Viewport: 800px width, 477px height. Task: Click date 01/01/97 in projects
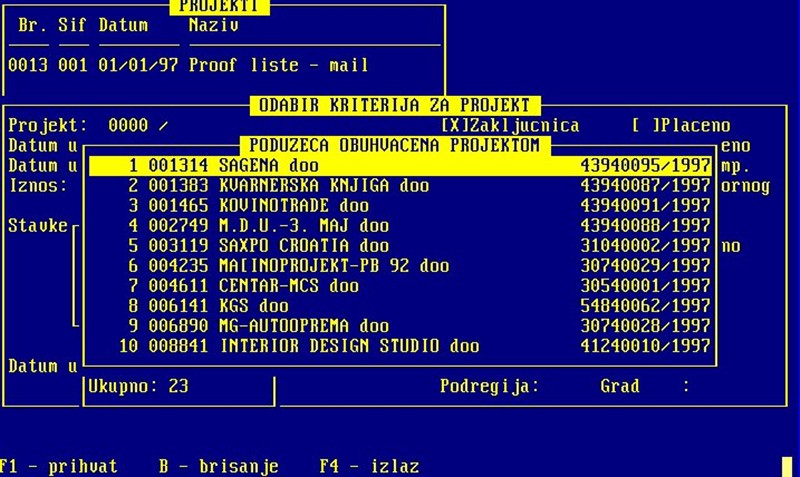click(x=138, y=65)
